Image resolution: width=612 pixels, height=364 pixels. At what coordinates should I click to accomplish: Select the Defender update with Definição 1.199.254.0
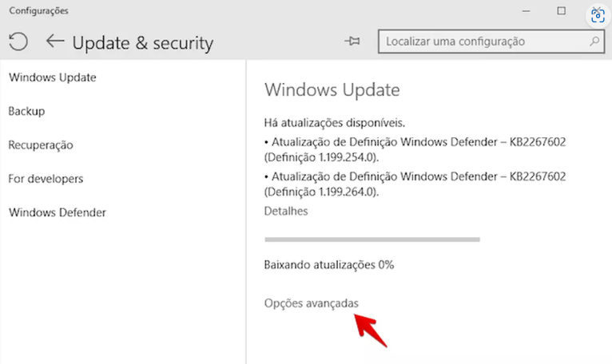click(415, 149)
